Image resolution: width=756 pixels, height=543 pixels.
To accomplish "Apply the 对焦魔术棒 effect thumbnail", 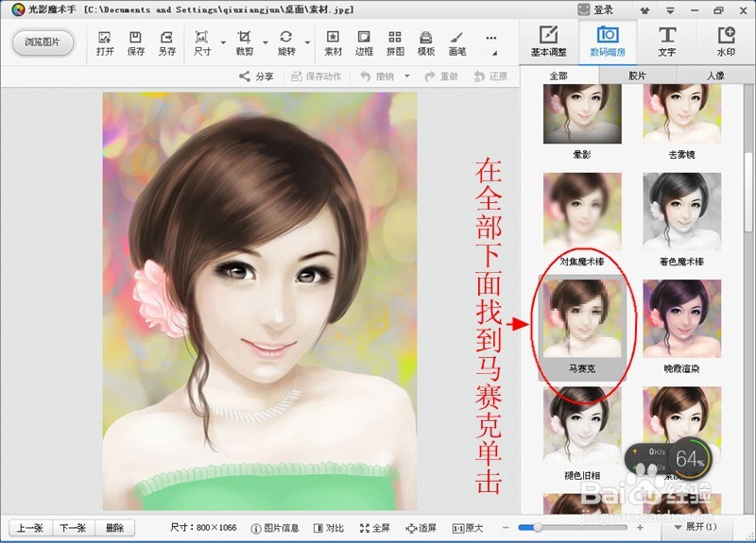I will (582, 211).
